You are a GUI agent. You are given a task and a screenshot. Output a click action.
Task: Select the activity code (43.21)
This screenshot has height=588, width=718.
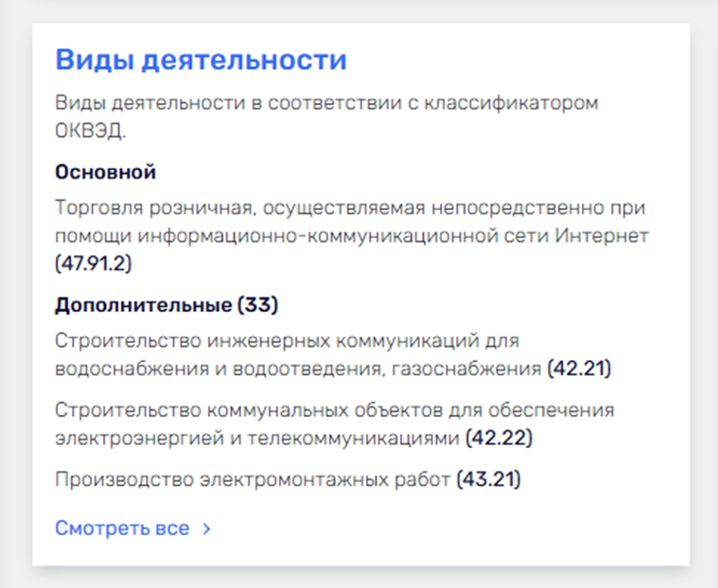488,479
